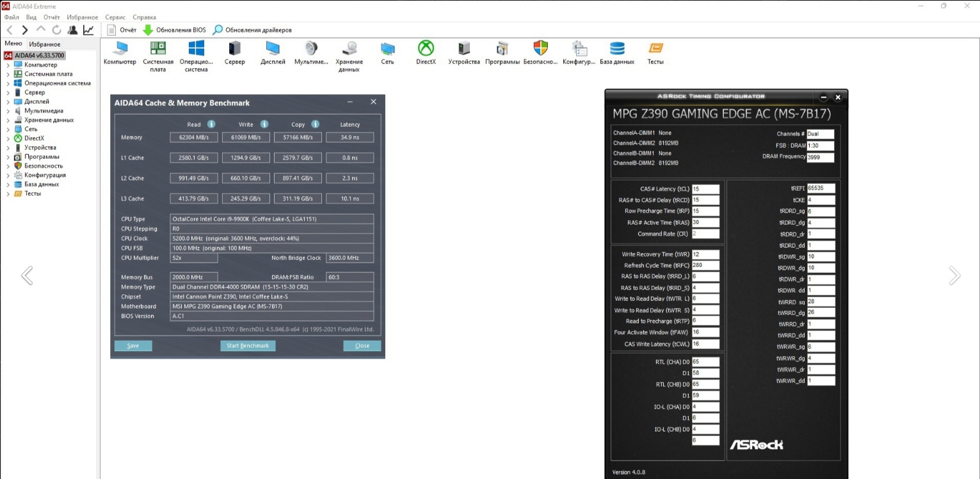Click the Refresh Cycle Time (tRFC) field
This screenshot has width=980, height=479.
(705, 265)
